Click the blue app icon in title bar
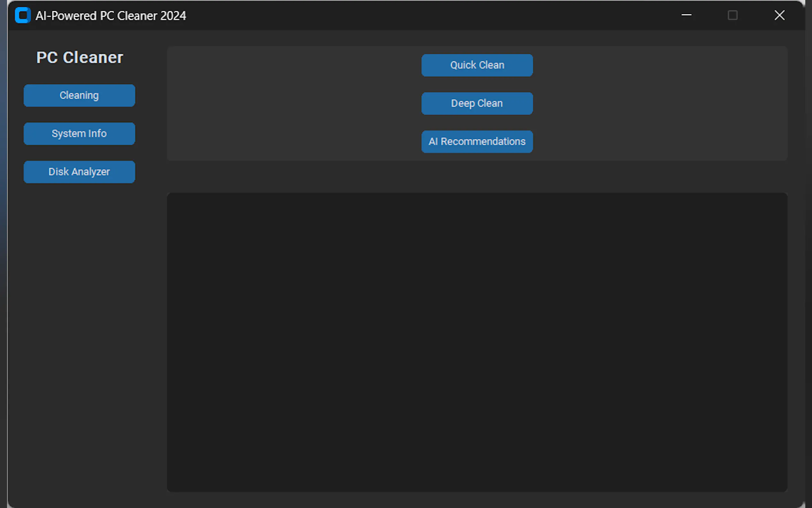The width and height of the screenshot is (812, 508). click(x=22, y=15)
